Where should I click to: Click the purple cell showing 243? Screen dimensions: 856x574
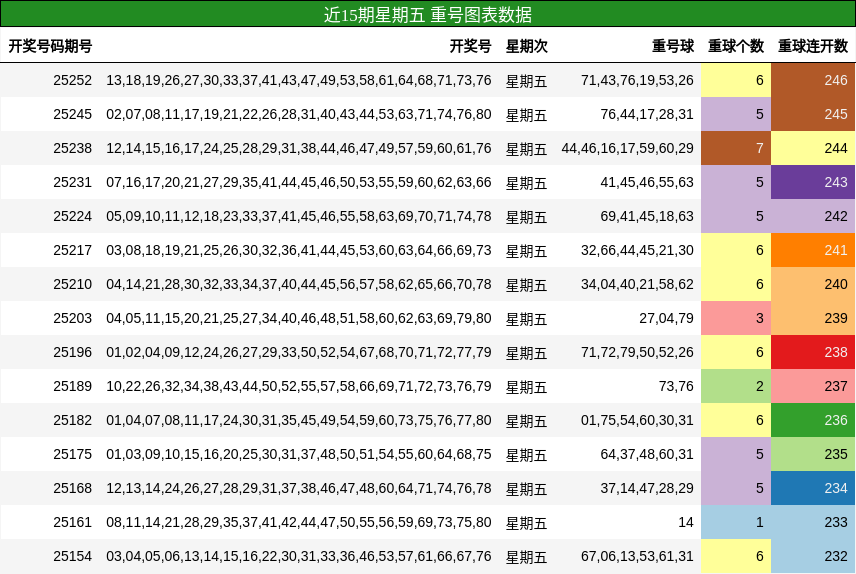click(x=813, y=182)
